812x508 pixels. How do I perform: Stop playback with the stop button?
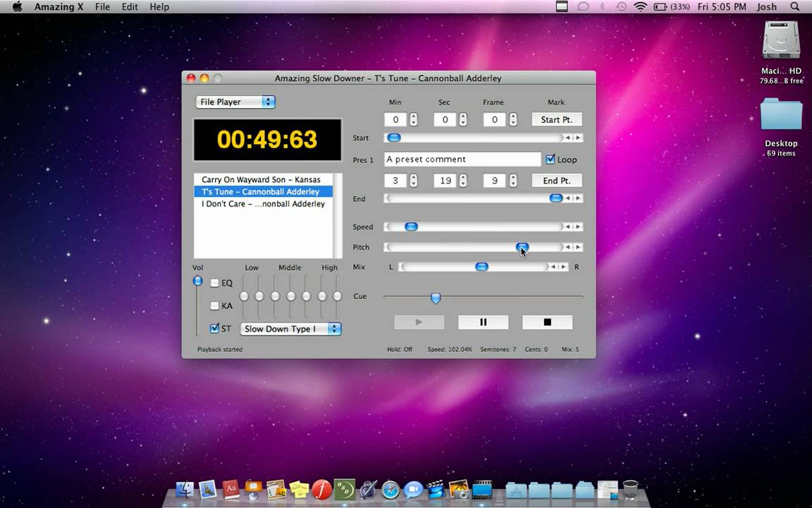tap(548, 322)
